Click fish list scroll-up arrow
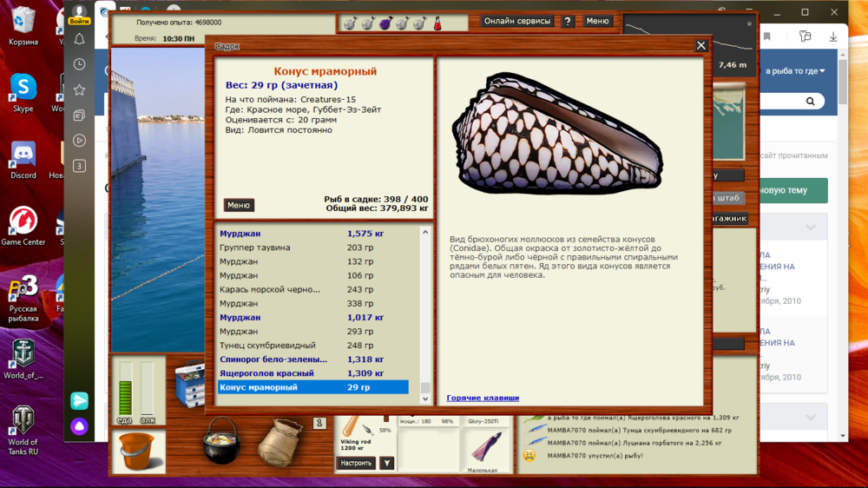 pos(425,233)
